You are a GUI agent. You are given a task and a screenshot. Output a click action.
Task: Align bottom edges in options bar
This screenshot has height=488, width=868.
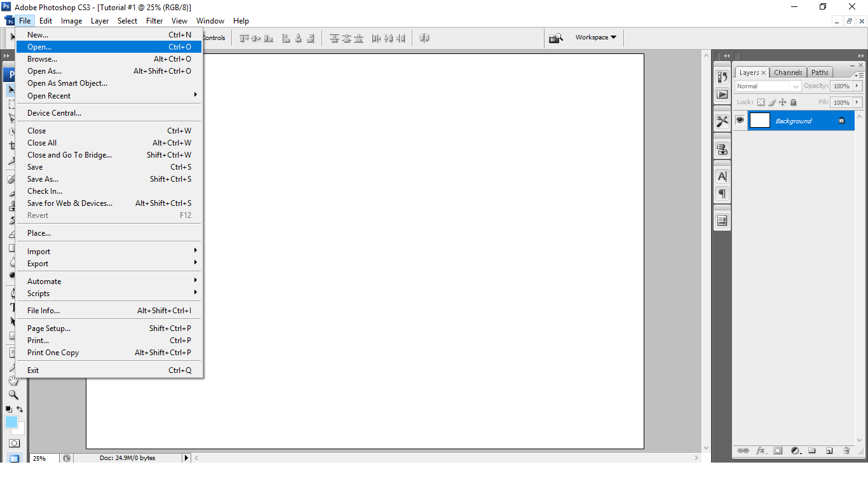268,38
